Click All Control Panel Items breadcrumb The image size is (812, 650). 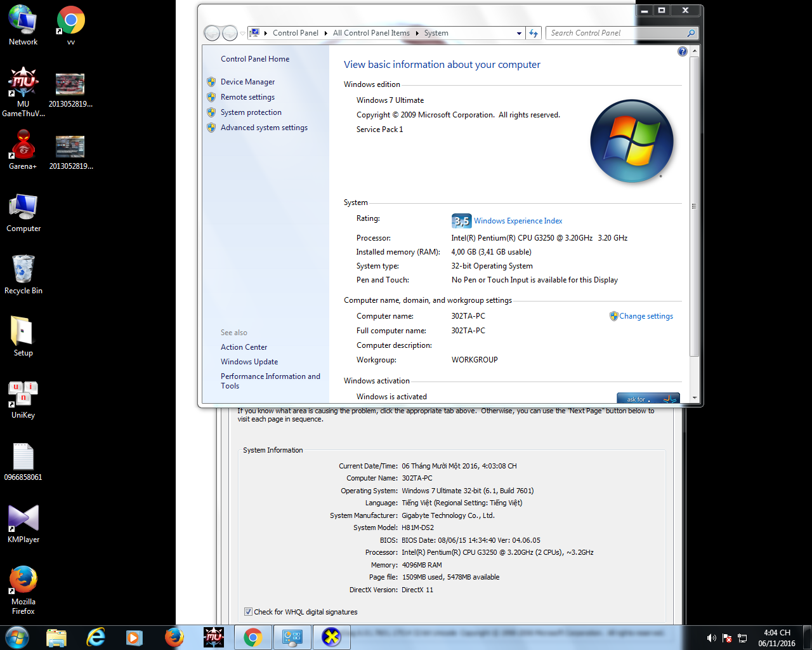[x=371, y=33]
